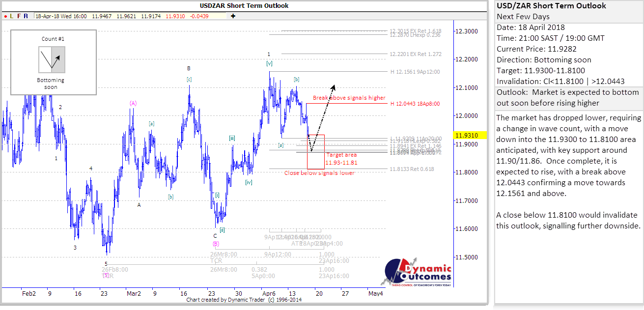This screenshot has height=310, width=644.
Task: Click the 'Target: 11.9300-11.8100' line
Action: pos(541,71)
